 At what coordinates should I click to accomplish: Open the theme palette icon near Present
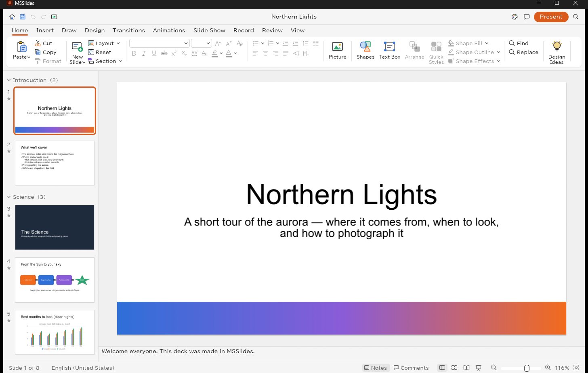514,17
